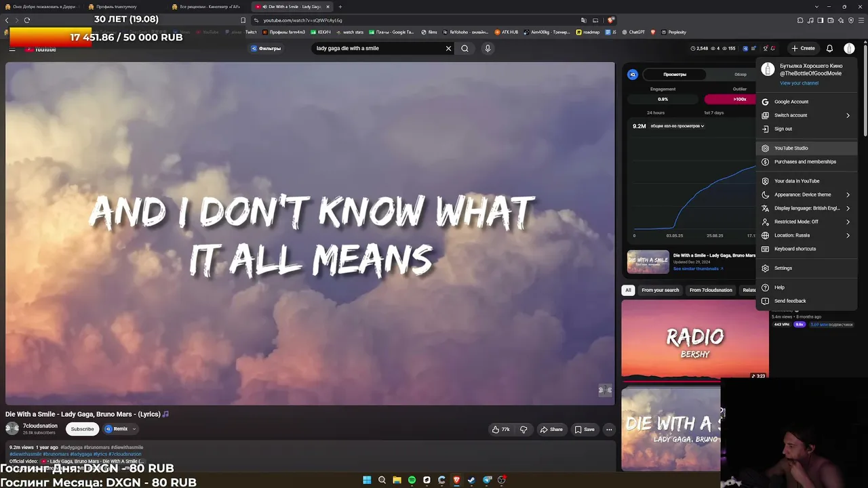Choose Send feedback menu item

pos(806,301)
